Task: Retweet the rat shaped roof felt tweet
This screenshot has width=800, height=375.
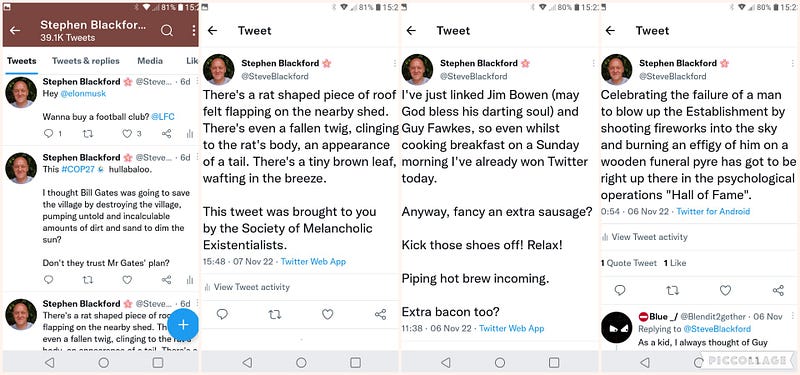Action: 274,314
